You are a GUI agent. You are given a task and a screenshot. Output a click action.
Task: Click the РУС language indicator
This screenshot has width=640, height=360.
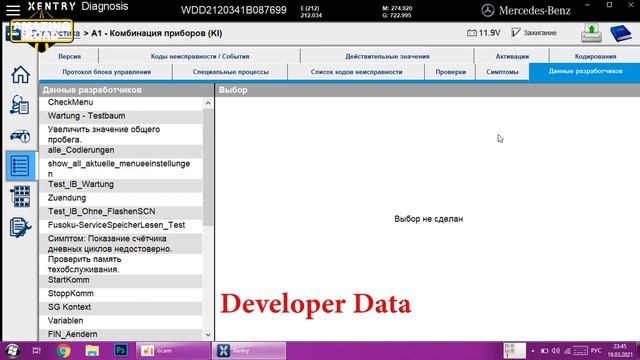[x=596, y=351]
